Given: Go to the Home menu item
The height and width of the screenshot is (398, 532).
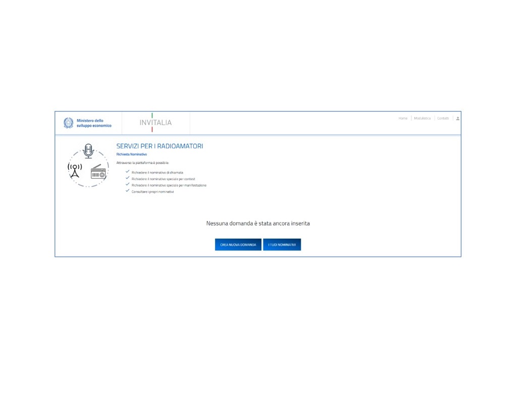Looking at the screenshot, I should (x=403, y=119).
